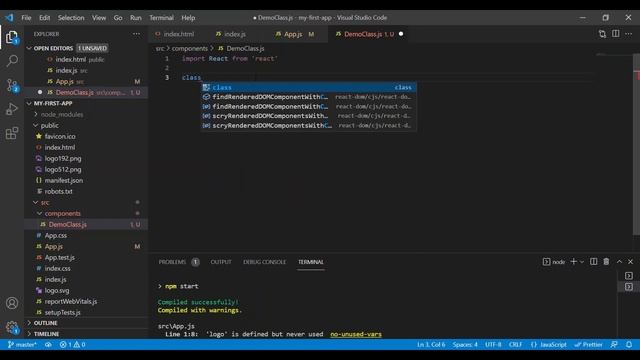640x360 pixels.
Task: Launch terminal profile dropdown arrow
Action: coord(582,262)
